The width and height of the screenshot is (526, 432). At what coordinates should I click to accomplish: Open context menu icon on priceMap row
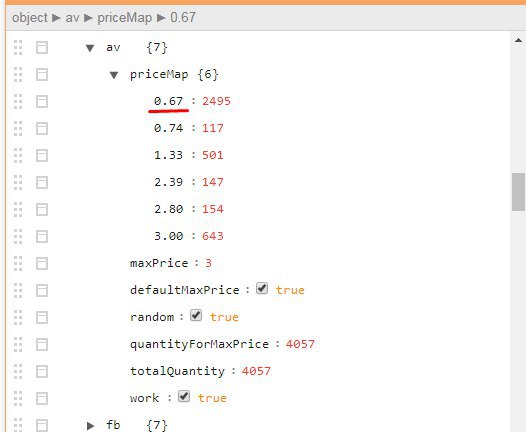(42, 74)
